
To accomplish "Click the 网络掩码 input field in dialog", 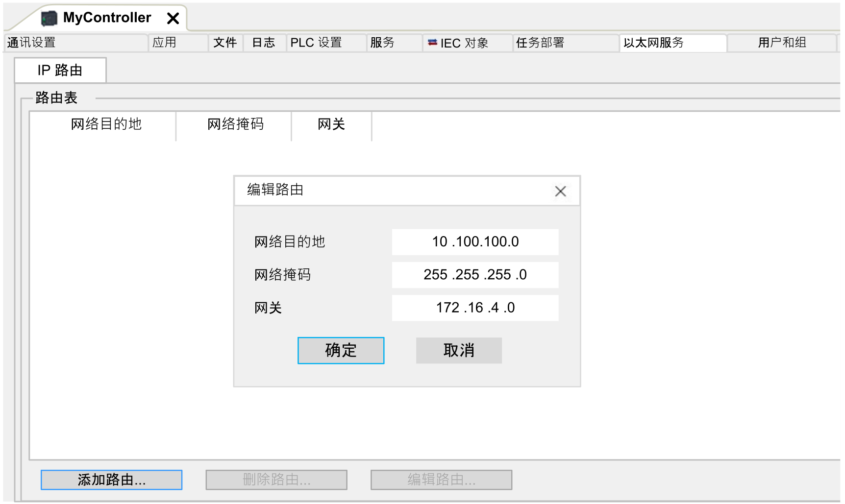I will click(475, 275).
